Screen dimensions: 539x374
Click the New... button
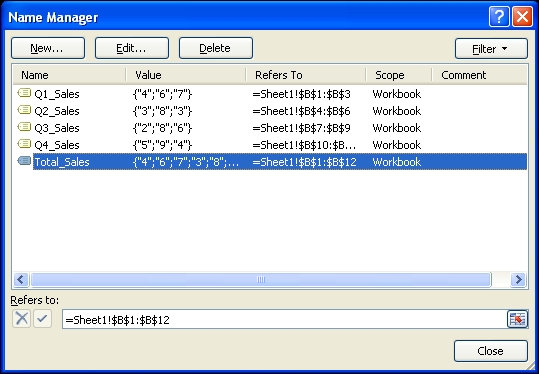pos(48,48)
